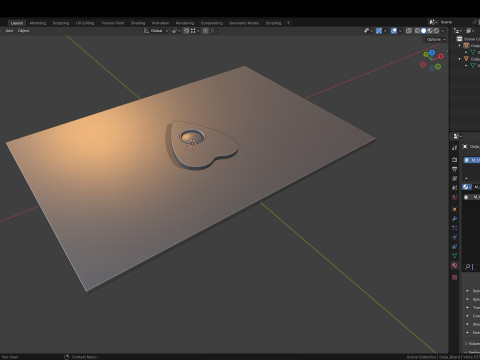Open the Tool properties tab

tap(454, 148)
